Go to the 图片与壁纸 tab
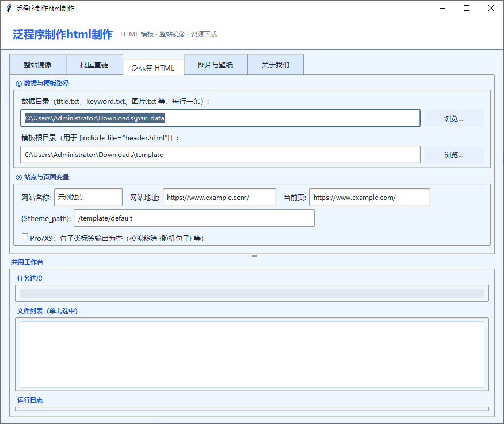Viewport: 504px width, 424px height. (215, 65)
